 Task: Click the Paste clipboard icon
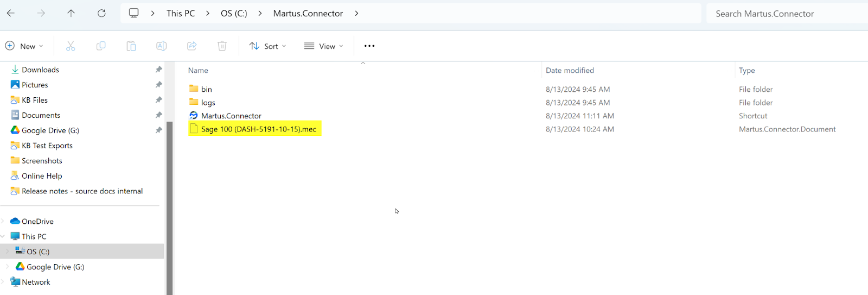[131, 46]
